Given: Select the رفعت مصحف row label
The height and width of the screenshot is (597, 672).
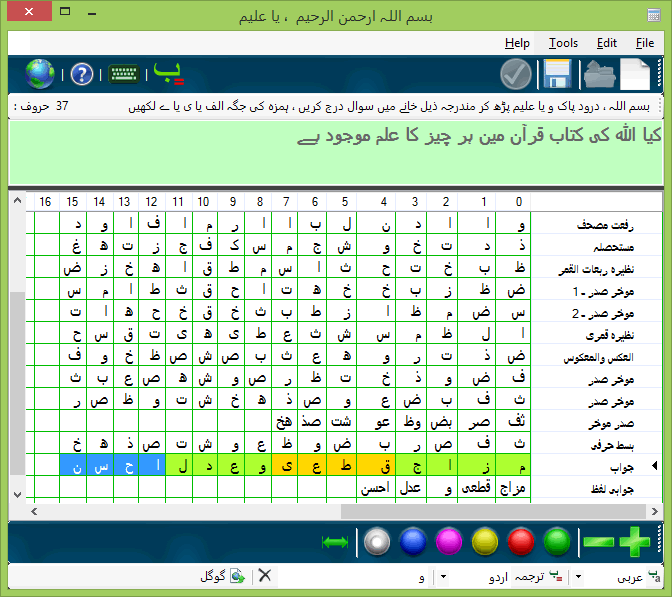Looking at the screenshot, I should pyautogui.click(x=605, y=224).
